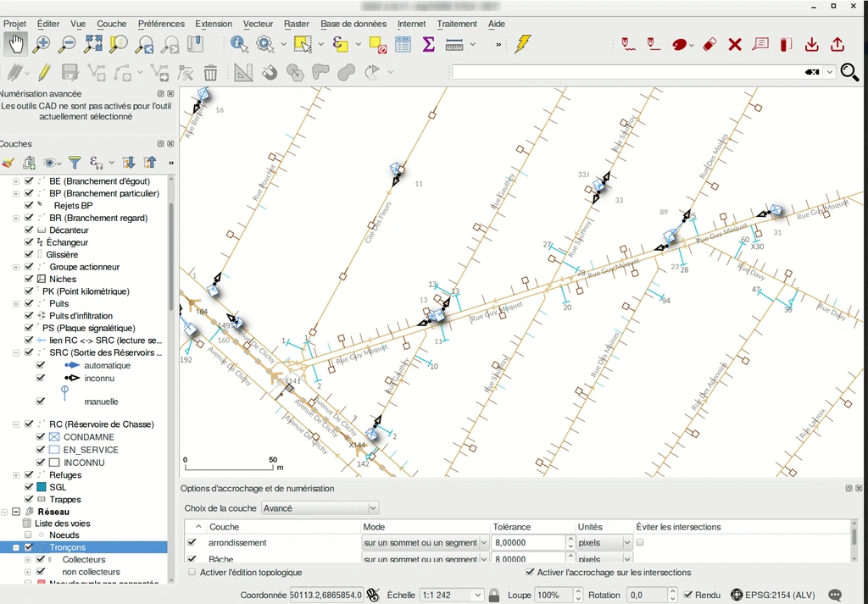
Task: Toggle editing with the yellow pencil
Action: pyautogui.click(x=43, y=73)
